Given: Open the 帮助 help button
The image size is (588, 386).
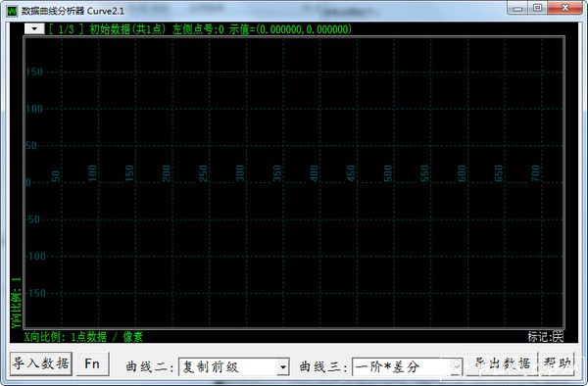Looking at the screenshot, I should (558, 363).
